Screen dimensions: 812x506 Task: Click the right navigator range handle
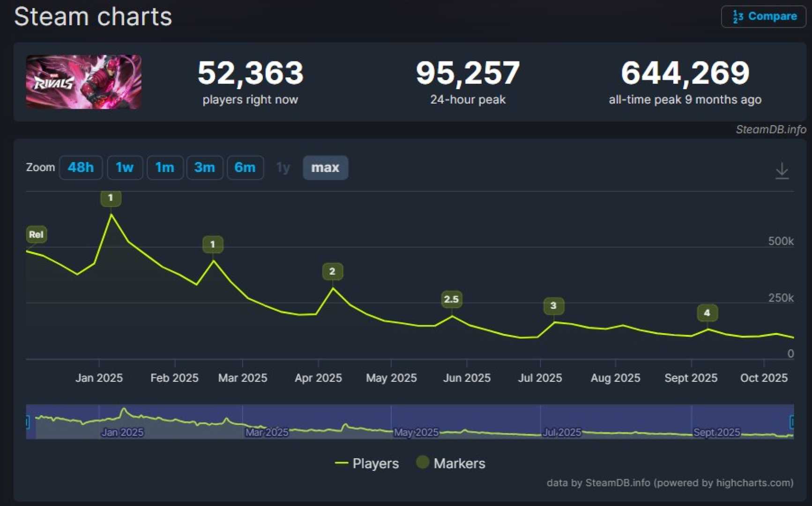(792, 422)
